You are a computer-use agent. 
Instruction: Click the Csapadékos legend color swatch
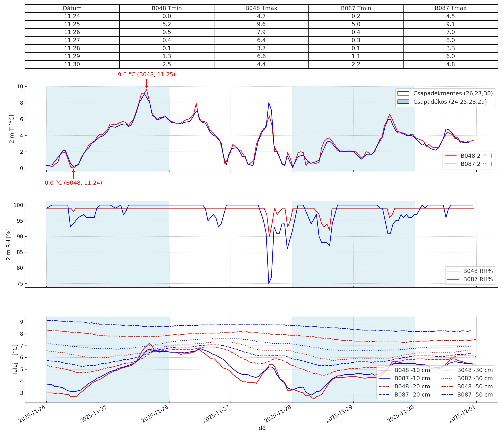coord(403,102)
